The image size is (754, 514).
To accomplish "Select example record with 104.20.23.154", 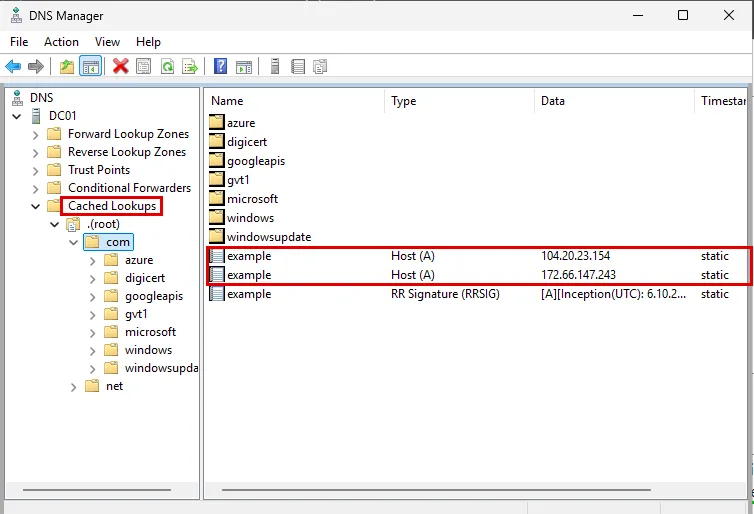I will point(478,256).
